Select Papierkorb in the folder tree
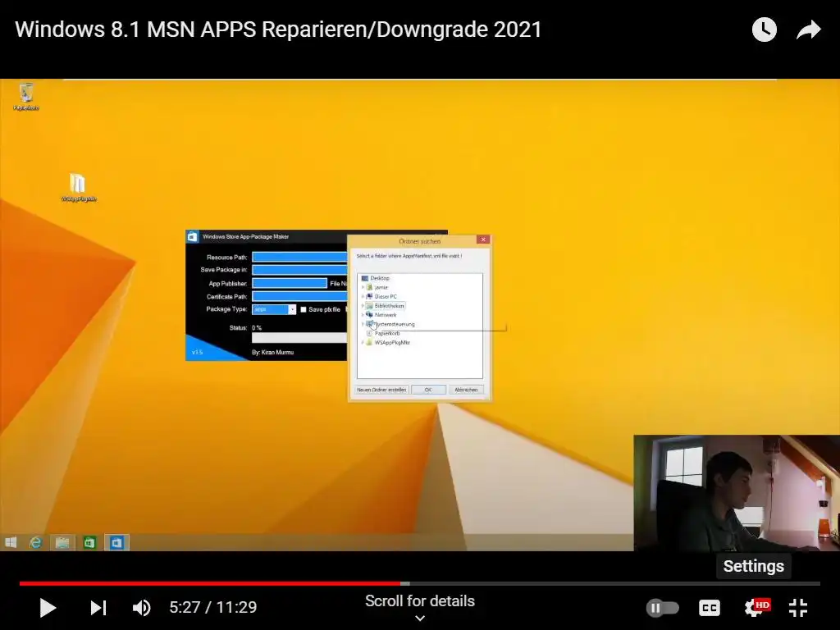 coord(387,333)
